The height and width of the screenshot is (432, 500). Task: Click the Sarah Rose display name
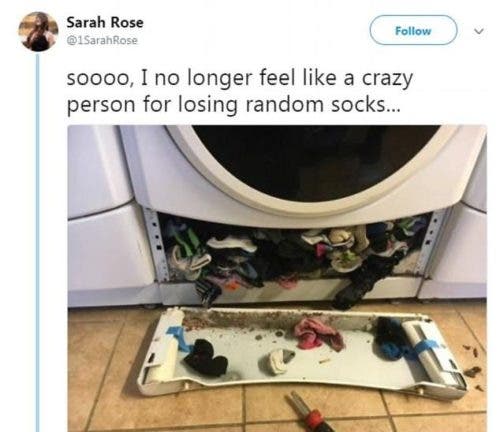[105, 22]
